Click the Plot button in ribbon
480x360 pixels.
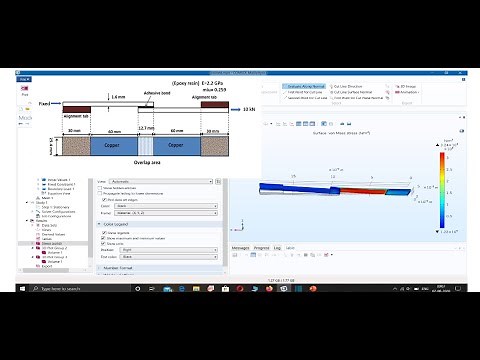coord(25,90)
